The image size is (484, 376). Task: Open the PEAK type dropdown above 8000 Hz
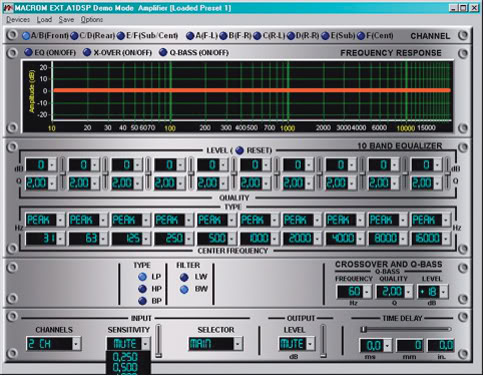[403, 220]
